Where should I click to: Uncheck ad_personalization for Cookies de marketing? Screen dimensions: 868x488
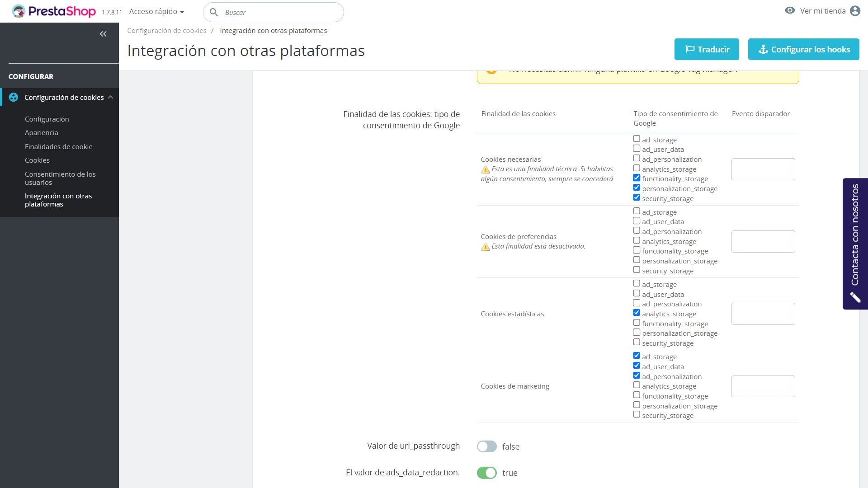click(637, 375)
